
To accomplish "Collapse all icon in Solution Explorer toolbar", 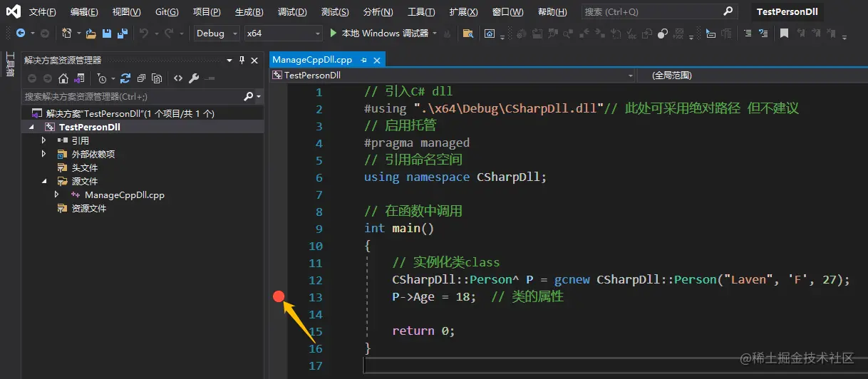I will pyautogui.click(x=141, y=78).
